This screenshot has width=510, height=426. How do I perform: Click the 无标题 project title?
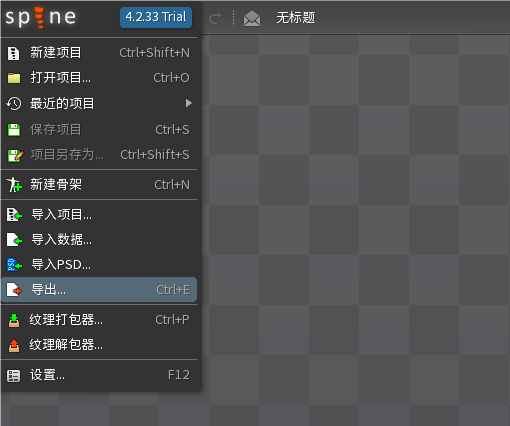[x=296, y=18]
